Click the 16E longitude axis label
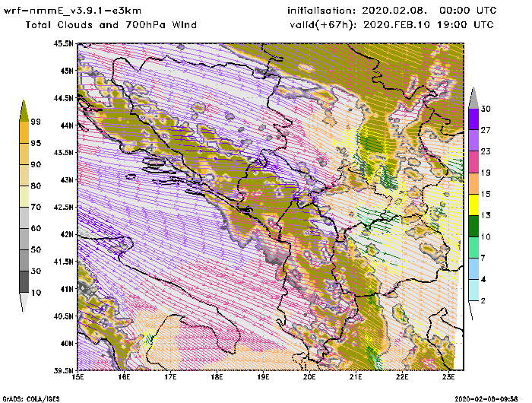The width and height of the screenshot is (532, 403). 124,377
